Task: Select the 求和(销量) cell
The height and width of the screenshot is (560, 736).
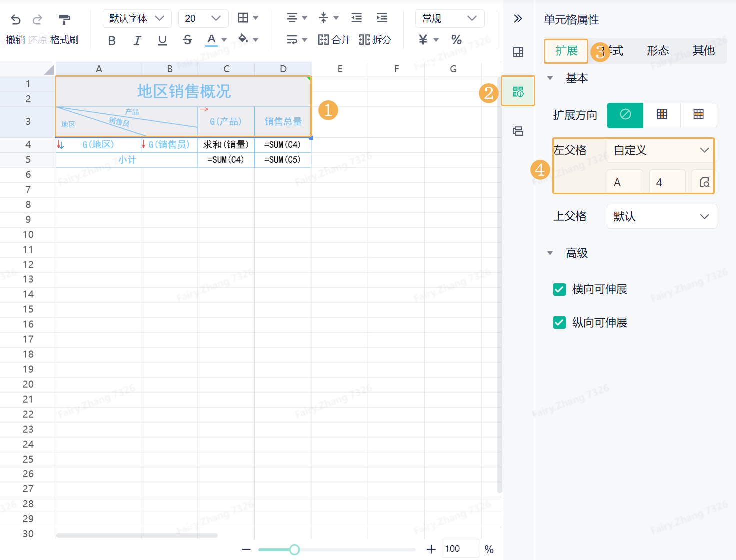Action: coord(226,145)
